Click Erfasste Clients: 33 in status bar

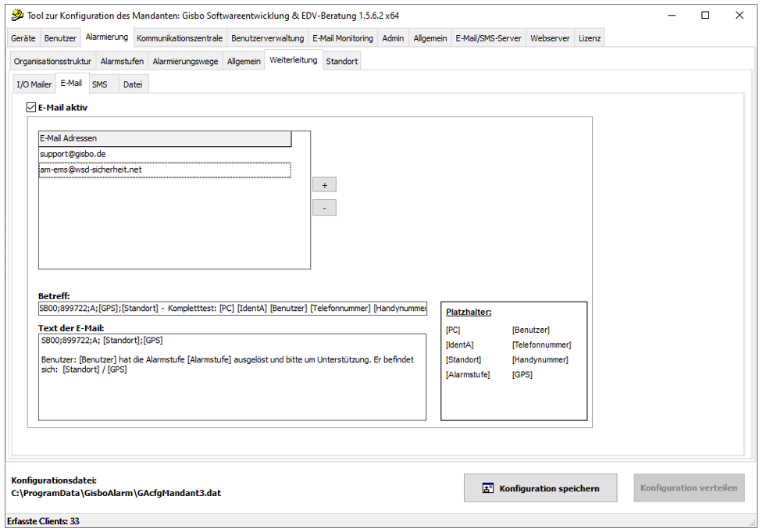click(x=43, y=521)
